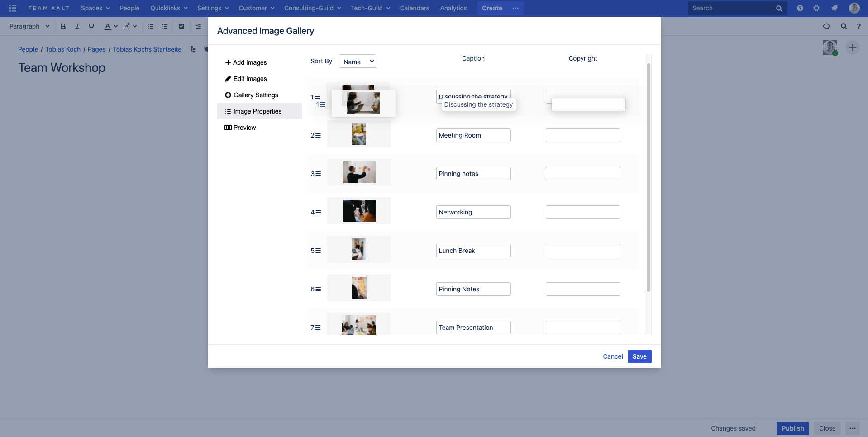868x437 pixels.
Task: Open the notifications icon in the top bar
Action: [x=835, y=8]
